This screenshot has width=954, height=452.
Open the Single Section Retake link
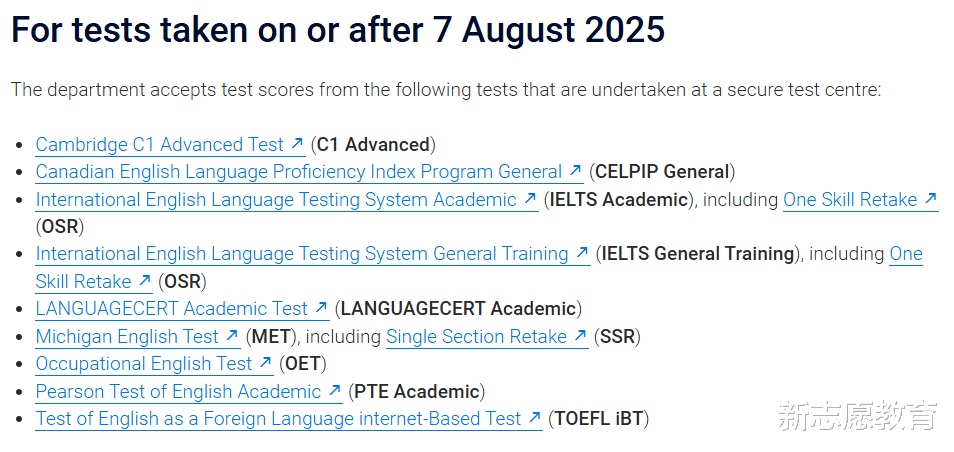[476, 337]
